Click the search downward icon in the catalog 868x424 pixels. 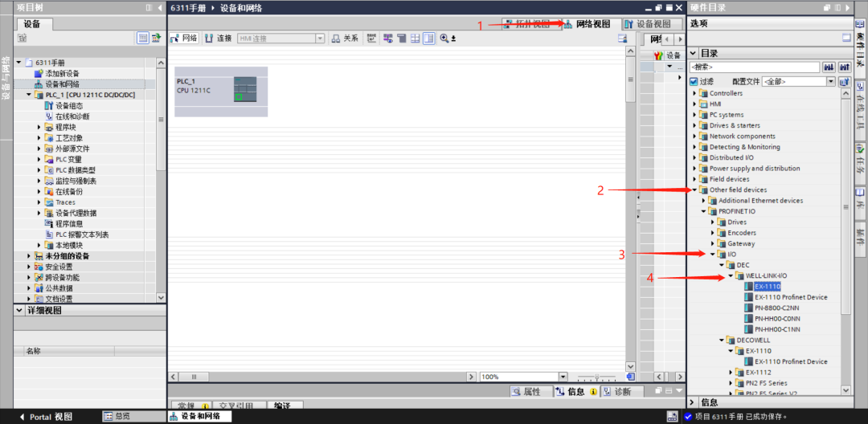[829, 67]
